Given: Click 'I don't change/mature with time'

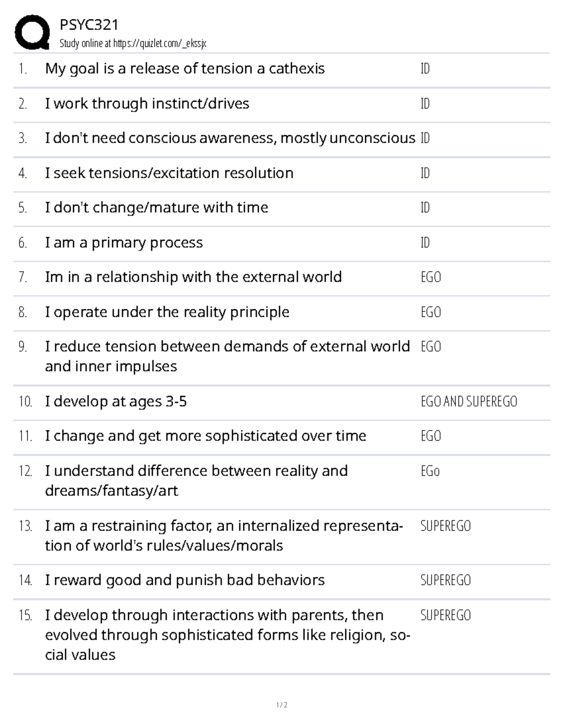Looking at the screenshot, I should [157, 208].
